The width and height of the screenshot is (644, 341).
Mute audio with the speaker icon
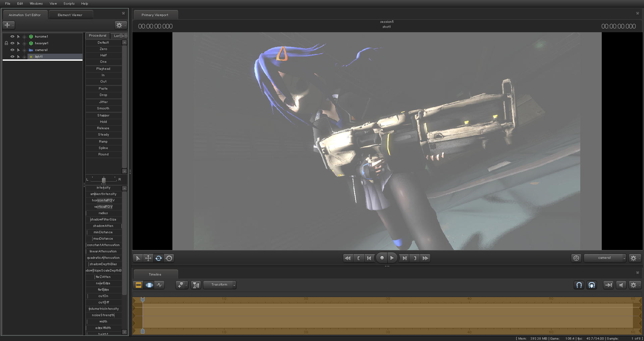[x=621, y=285]
